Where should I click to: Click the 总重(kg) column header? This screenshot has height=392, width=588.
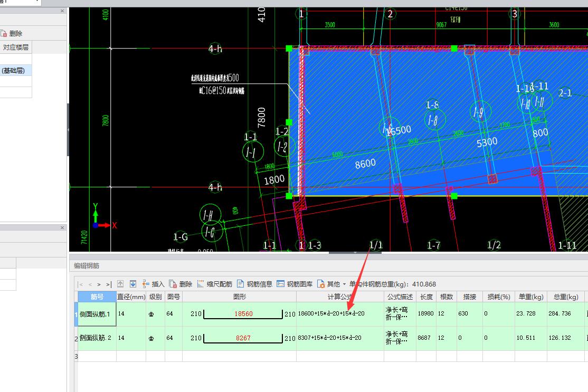(566, 297)
